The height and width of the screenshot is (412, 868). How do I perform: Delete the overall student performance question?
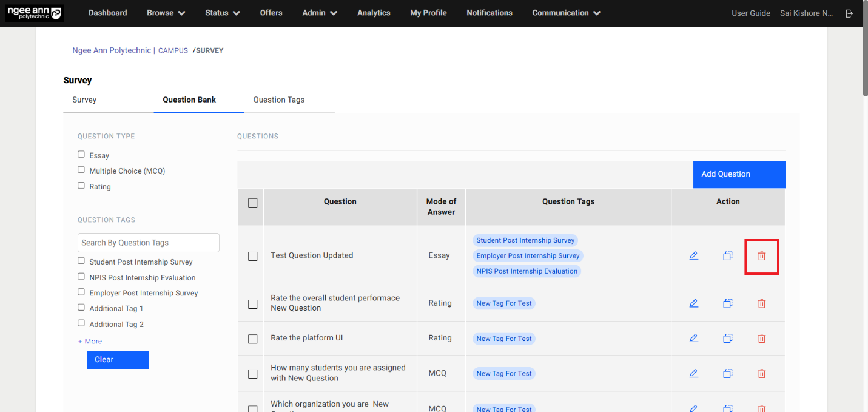762,303
